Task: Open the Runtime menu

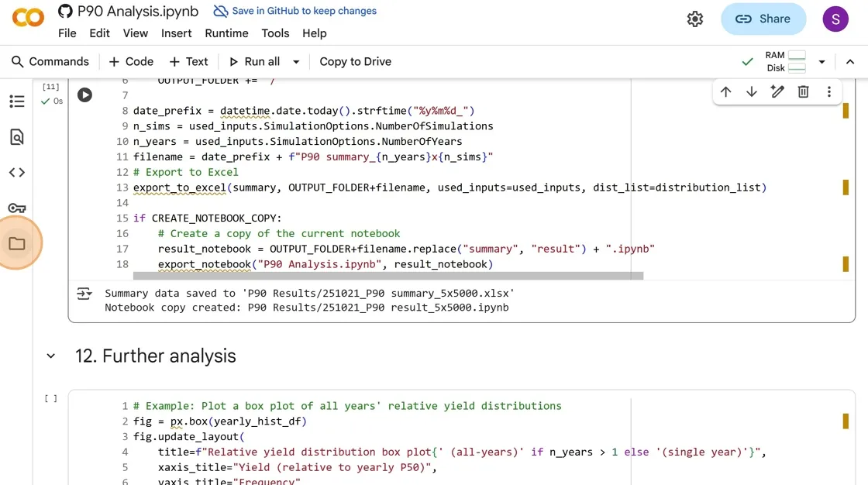Action: coord(226,33)
